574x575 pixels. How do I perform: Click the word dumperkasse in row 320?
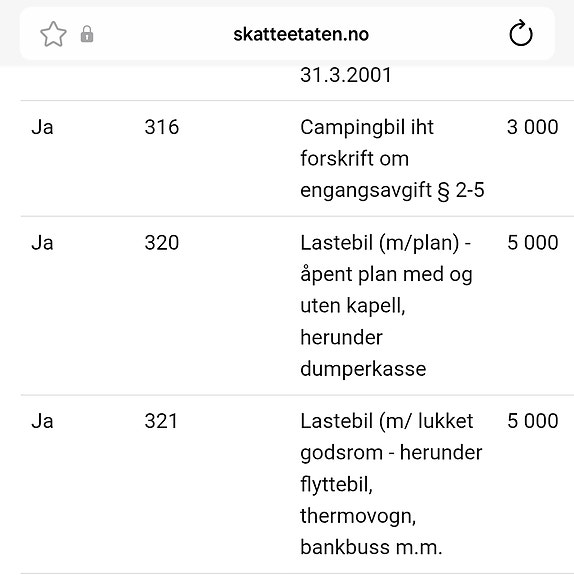pos(363,369)
